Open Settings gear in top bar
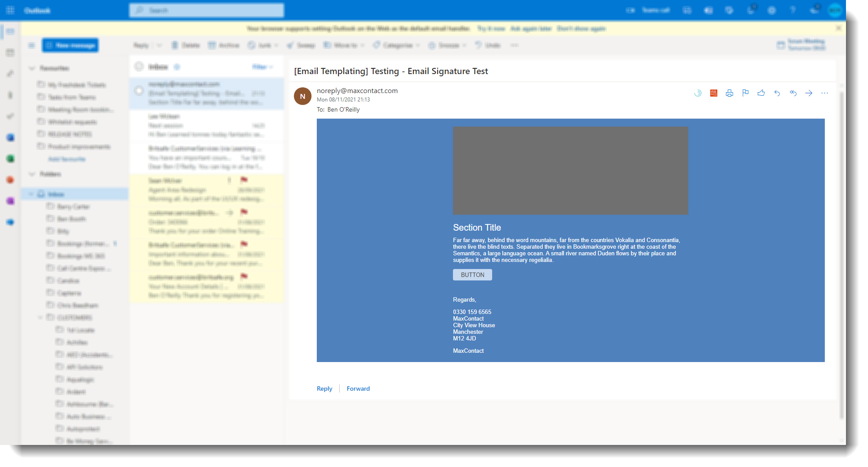This screenshot has width=868, height=467. (772, 10)
